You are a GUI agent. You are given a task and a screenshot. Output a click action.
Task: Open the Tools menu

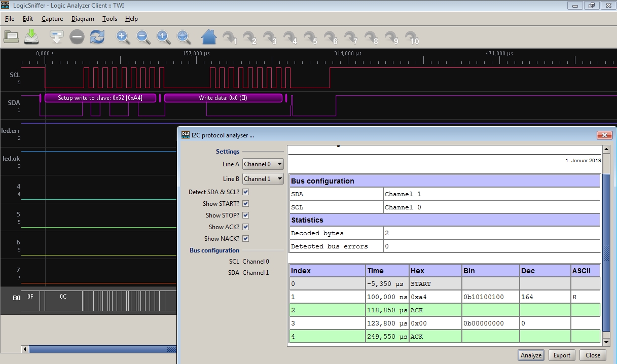pyautogui.click(x=110, y=19)
